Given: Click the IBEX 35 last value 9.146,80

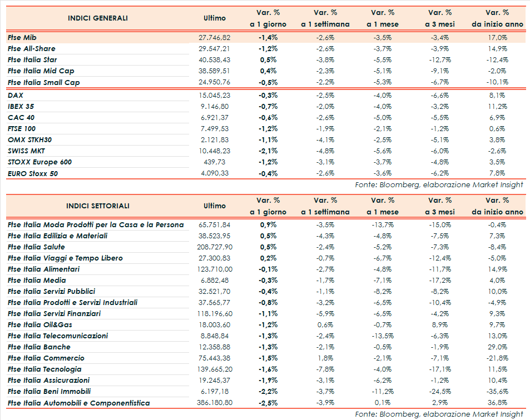Looking at the screenshot, I should 214,106.
